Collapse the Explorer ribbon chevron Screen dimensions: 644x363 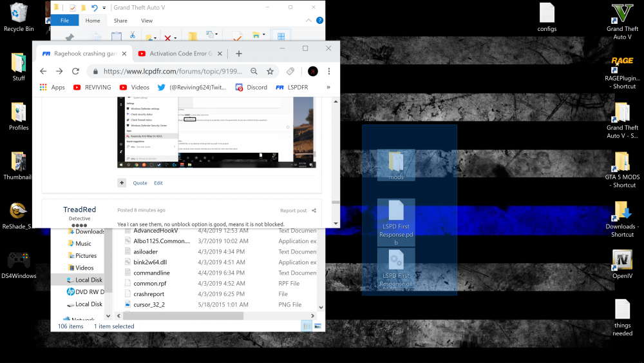point(308,20)
